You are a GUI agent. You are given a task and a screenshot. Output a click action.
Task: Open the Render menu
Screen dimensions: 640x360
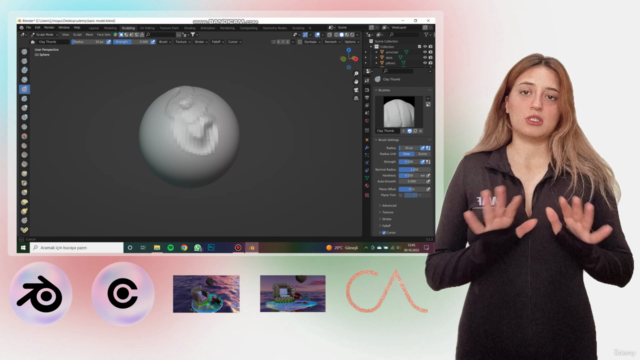49,28
